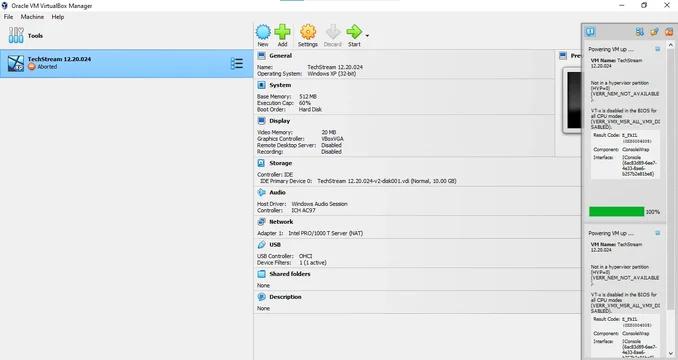This screenshot has height=360, width=678.
Task: Click the New machine toolbar icon
Action: pos(263,32)
